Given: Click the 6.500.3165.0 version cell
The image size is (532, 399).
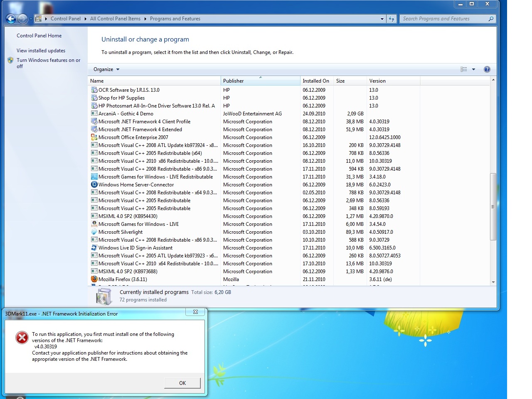Looking at the screenshot, I should [382, 247].
